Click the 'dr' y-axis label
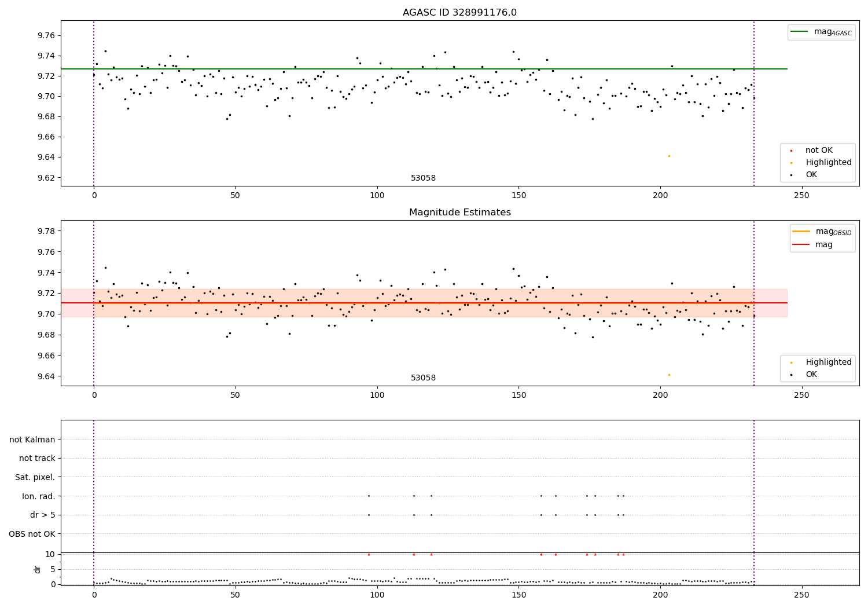Viewport: 868px width, 608px height. click(x=38, y=569)
